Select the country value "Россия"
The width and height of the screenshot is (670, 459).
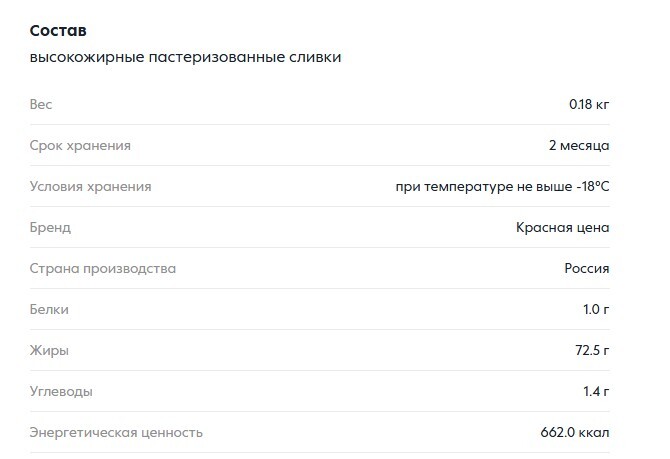(587, 268)
